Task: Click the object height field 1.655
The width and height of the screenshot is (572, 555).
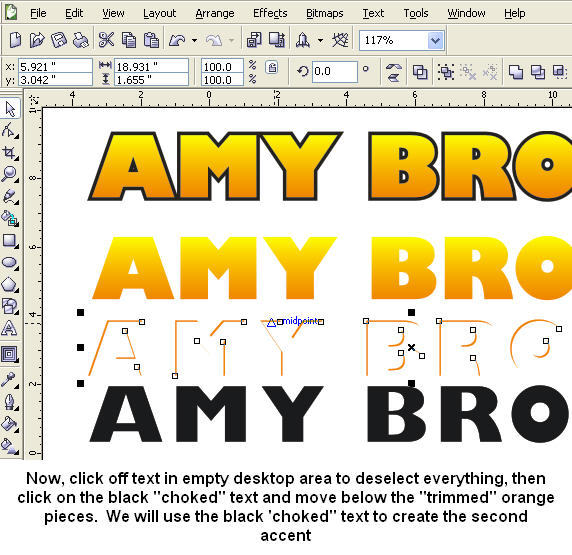Action: tap(151, 79)
